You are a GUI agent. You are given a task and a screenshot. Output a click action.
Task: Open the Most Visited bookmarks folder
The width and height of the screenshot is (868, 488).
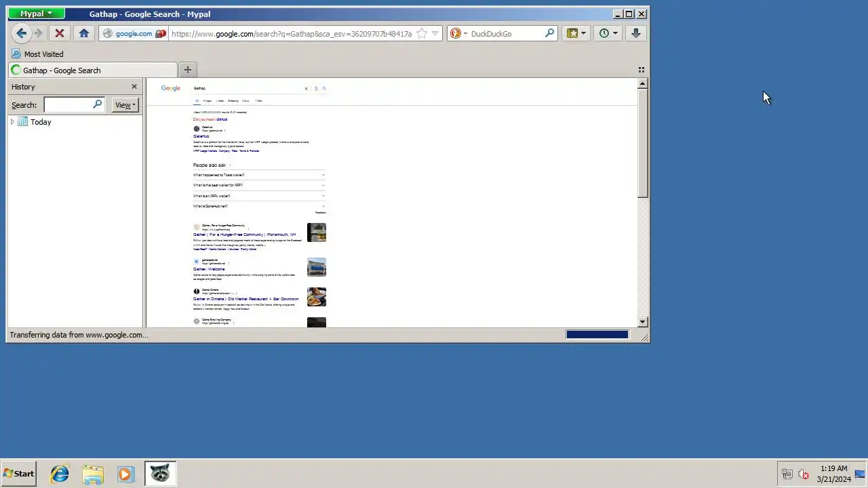[37, 54]
